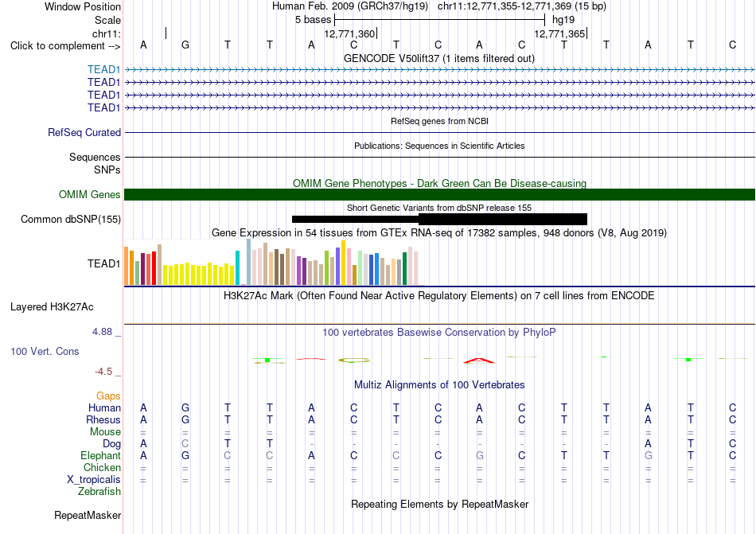The width and height of the screenshot is (756, 534).
Task: Click the GENCODE V50lift37 track title
Action: pyautogui.click(x=439, y=58)
